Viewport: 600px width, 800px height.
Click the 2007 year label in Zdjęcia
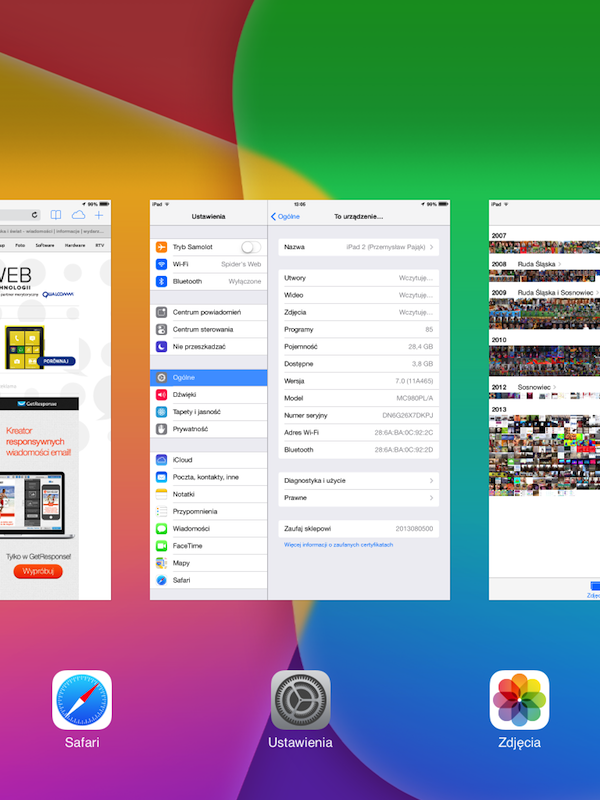tap(499, 236)
